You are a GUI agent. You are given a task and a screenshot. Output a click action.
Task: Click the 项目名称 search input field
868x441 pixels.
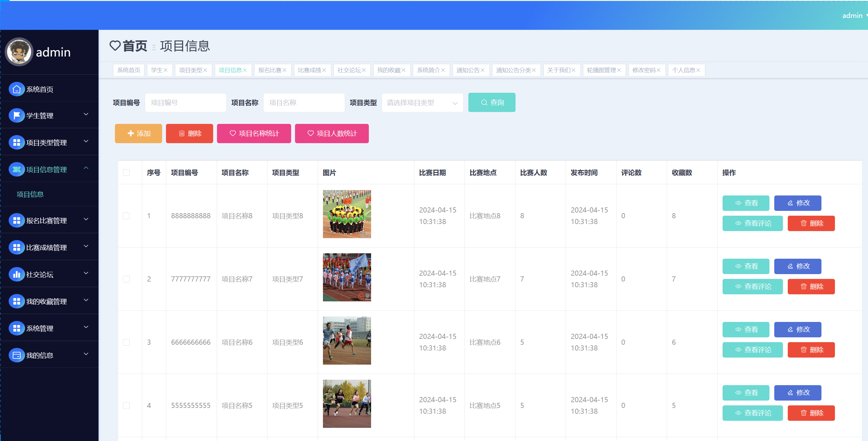pos(304,103)
